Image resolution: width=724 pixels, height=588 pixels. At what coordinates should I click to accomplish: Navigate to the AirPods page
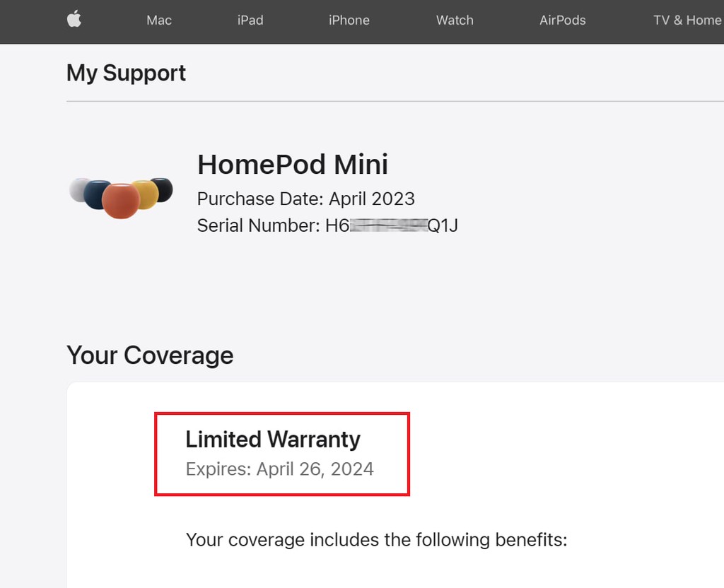(563, 20)
